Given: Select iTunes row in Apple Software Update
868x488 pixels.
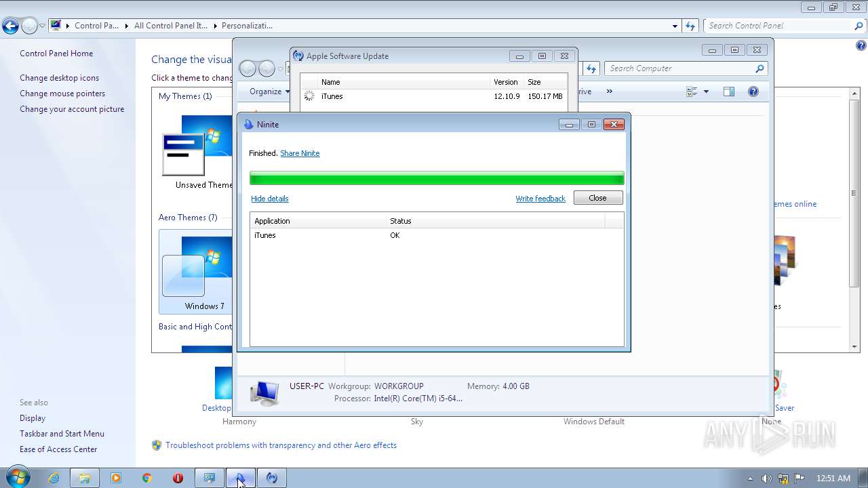Looking at the screenshot, I should 434,96.
